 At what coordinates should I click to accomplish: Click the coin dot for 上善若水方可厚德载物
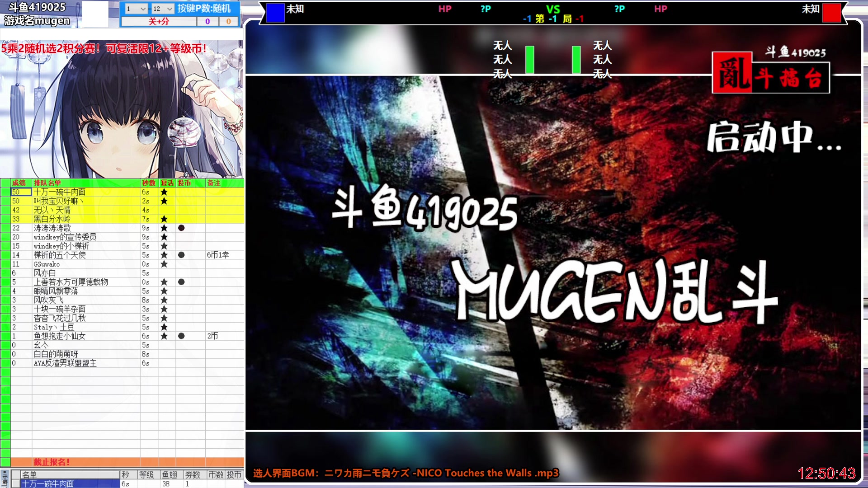(x=181, y=282)
